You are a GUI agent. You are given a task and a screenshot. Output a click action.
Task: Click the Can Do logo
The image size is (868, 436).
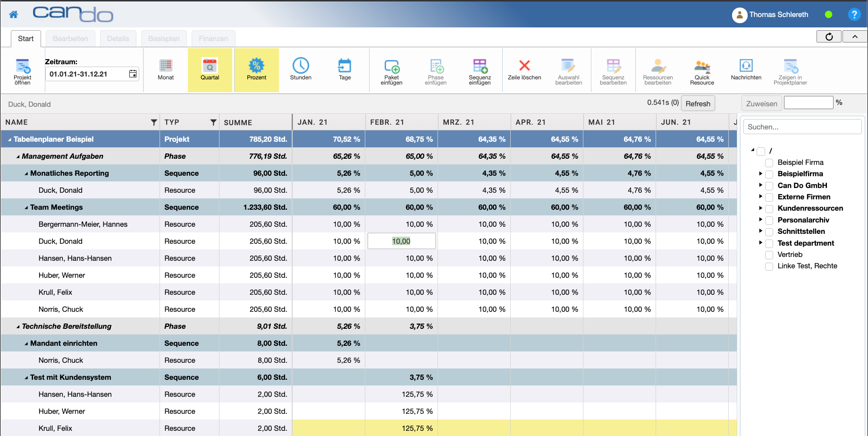73,14
